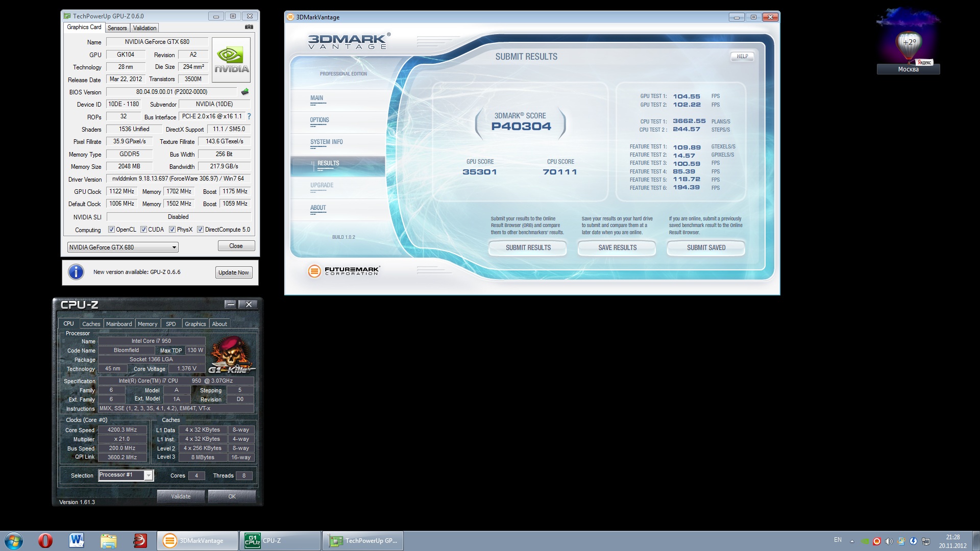Open CPU-Z Graphics tab
The image size is (980, 551).
tap(195, 324)
